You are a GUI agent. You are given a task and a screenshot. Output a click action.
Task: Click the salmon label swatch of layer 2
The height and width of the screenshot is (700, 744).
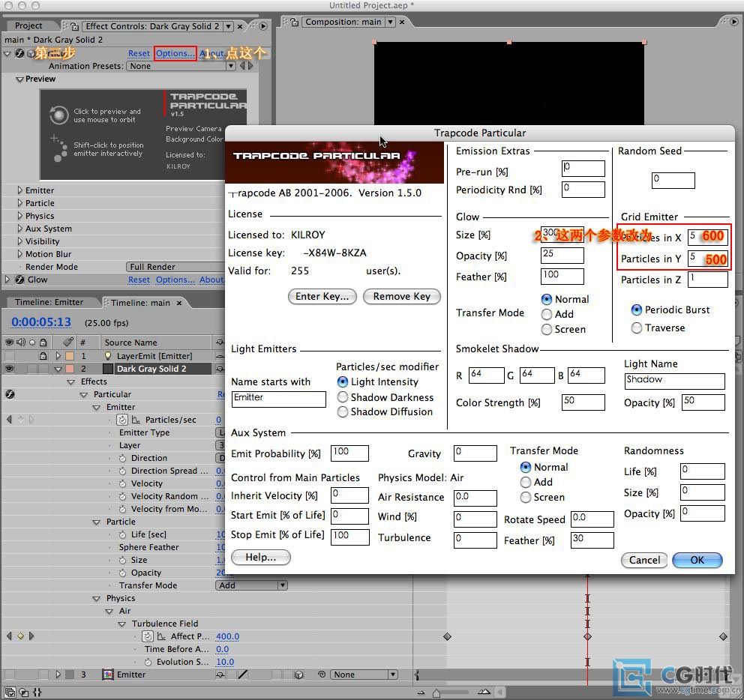[69, 369]
